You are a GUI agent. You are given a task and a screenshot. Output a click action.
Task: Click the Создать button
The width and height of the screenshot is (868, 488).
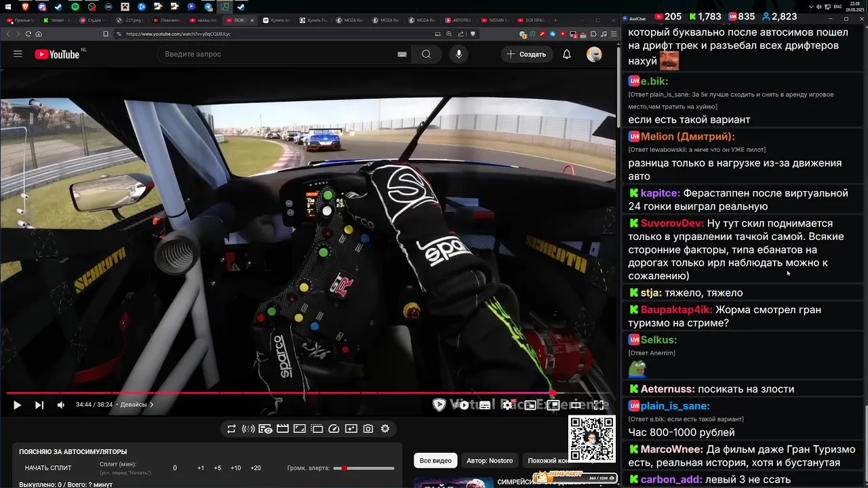tap(527, 54)
